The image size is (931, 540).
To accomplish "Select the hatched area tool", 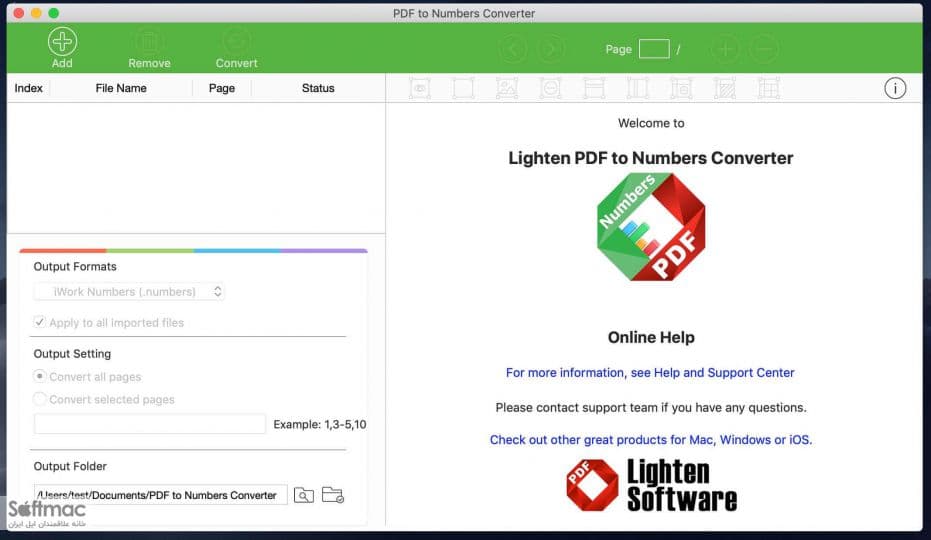I will point(725,89).
